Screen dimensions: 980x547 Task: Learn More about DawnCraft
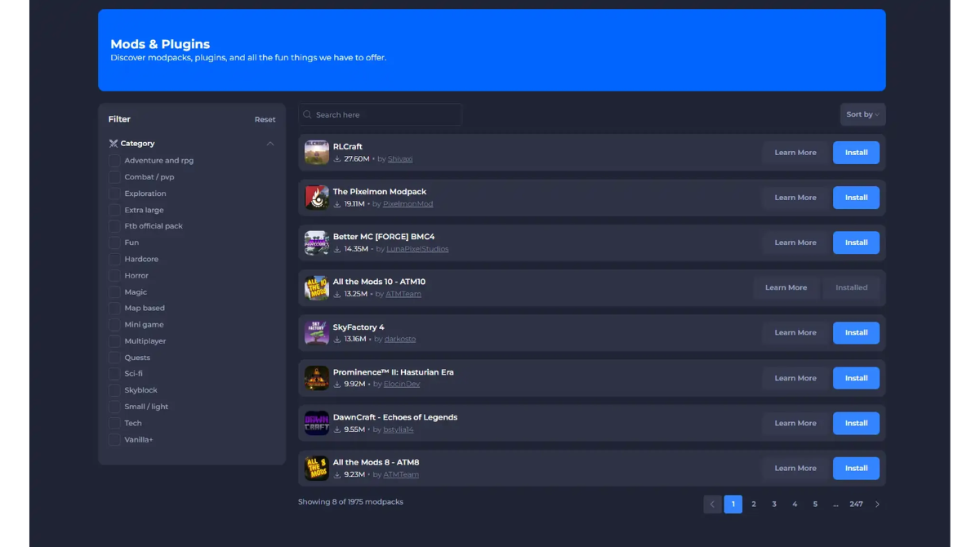point(795,423)
